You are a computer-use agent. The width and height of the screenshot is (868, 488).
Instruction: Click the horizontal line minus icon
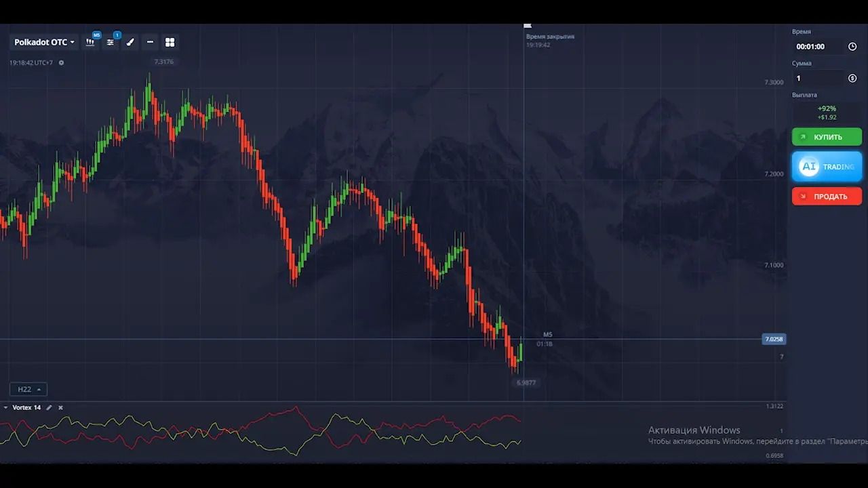tap(150, 42)
